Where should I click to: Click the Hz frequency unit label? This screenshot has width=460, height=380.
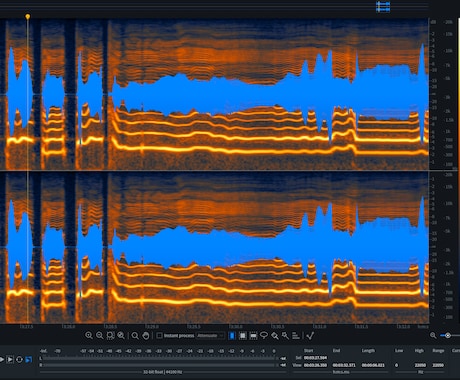pos(421,372)
